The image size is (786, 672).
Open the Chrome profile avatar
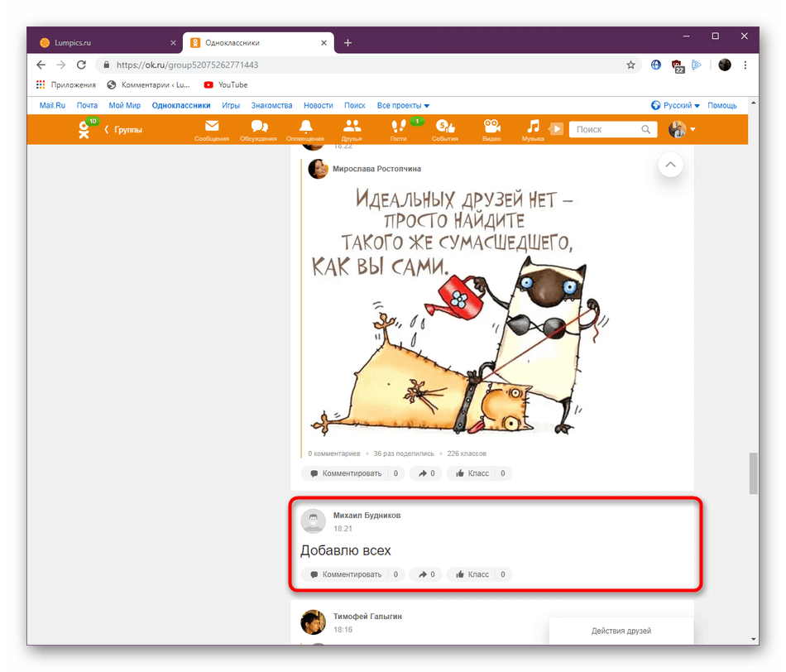click(x=724, y=65)
